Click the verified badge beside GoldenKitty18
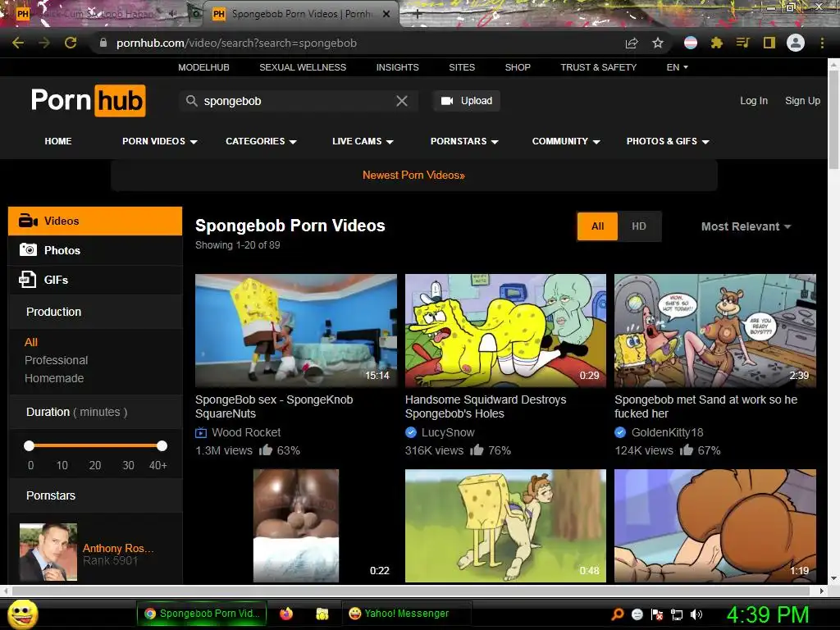The height and width of the screenshot is (630, 840). pos(620,432)
